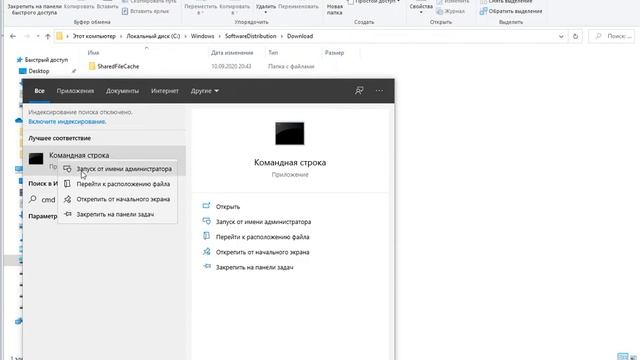Open the address bar history dropdown
Viewport: 640px width, 360px height.
point(561,36)
